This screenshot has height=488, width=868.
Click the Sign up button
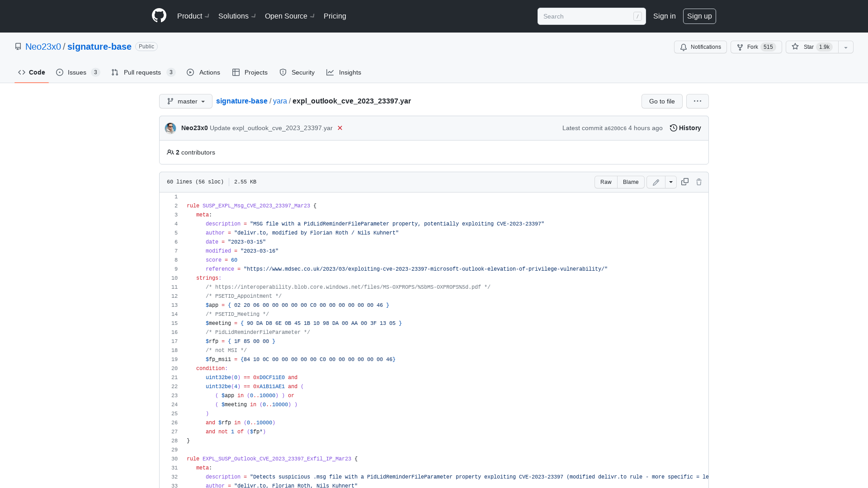click(699, 16)
